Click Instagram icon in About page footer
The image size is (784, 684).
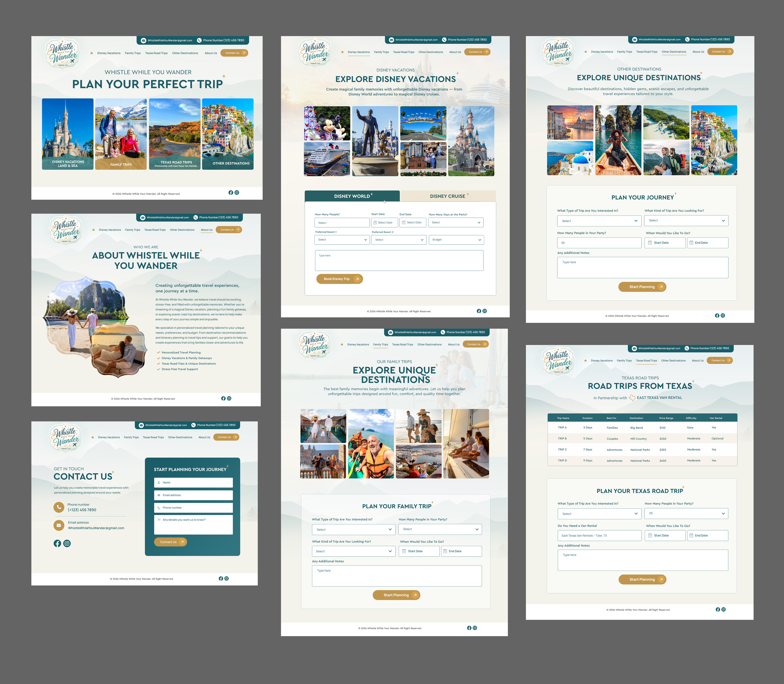pyautogui.click(x=229, y=398)
